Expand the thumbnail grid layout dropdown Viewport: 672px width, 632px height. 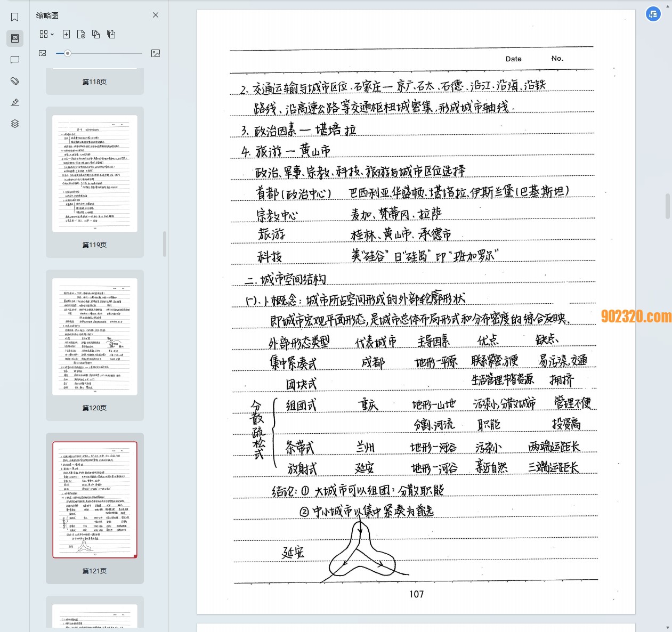[47, 34]
